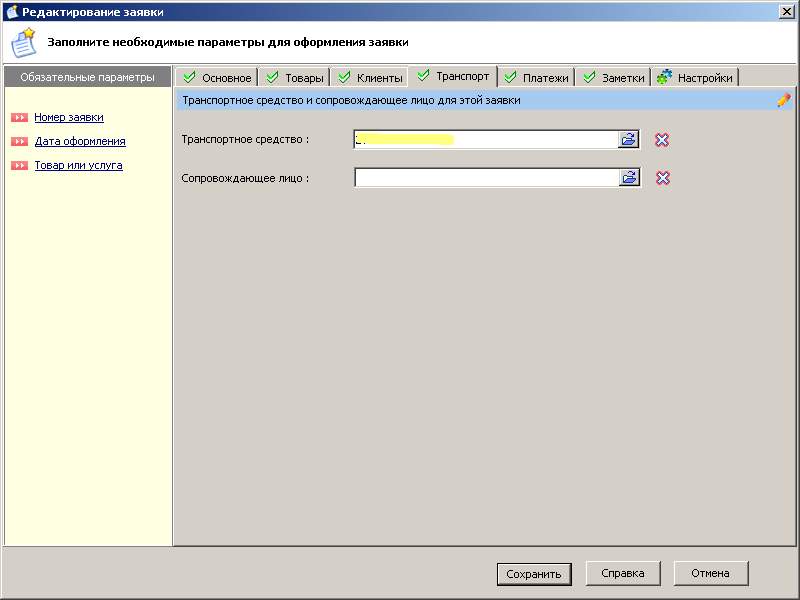Click the browse folder icon for Транспортное средство
Viewport: 800px width, 600px height.
tap(629, 140)
